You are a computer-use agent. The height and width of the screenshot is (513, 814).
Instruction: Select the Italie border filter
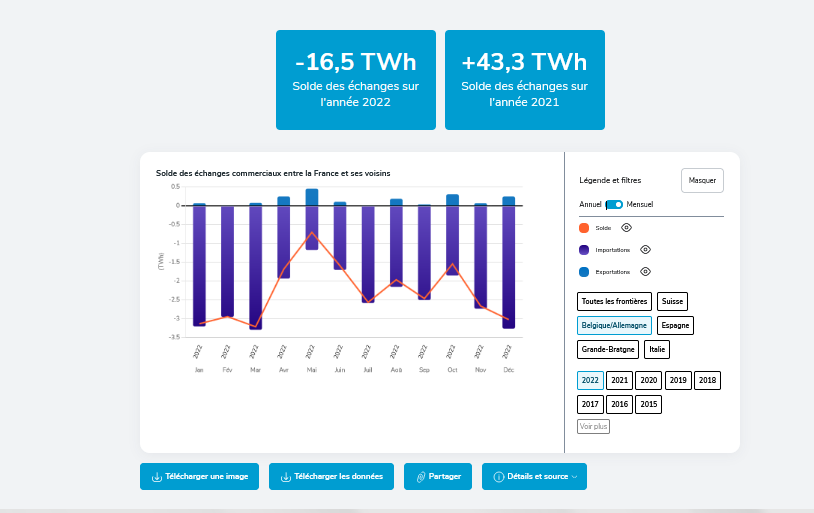(x=657, y=349)
